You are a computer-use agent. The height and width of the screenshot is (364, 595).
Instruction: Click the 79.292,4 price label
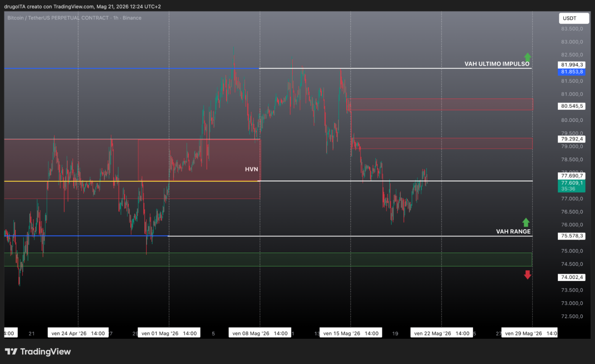click(572, 139)
